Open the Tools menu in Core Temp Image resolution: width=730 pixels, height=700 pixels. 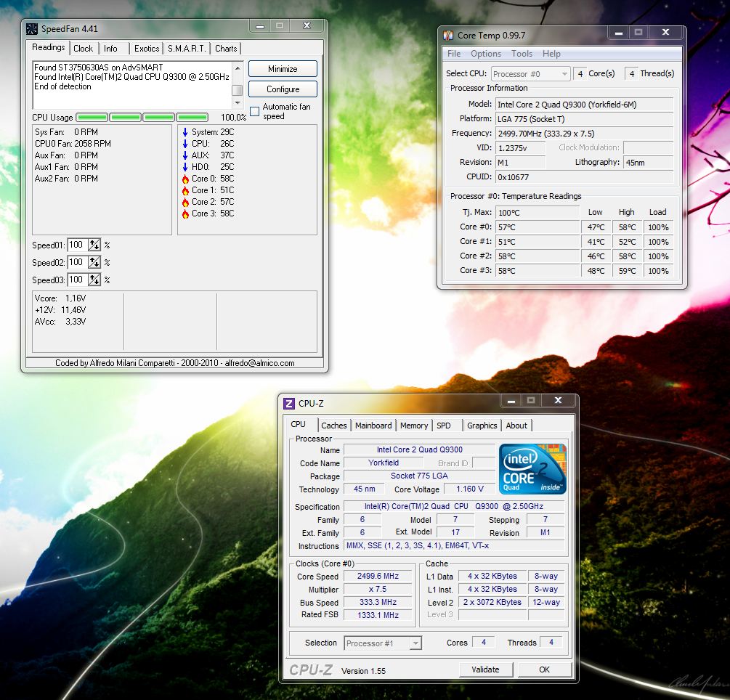(522, 54)
